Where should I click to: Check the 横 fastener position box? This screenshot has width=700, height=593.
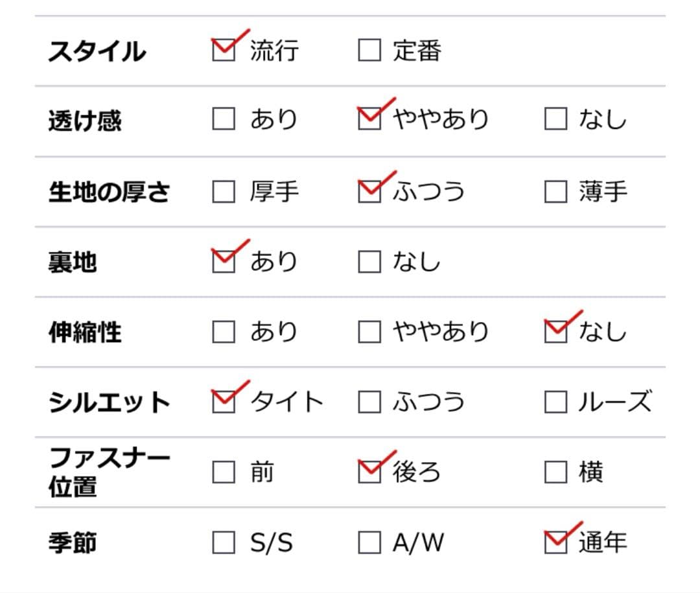(555, 472)
